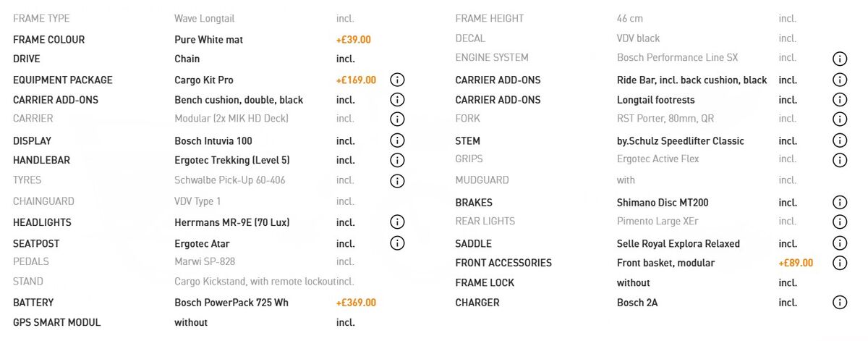View info for Selle Royal Explora Relaxed saddle
This screenshot has height=341, width=868.
point(839,243)
